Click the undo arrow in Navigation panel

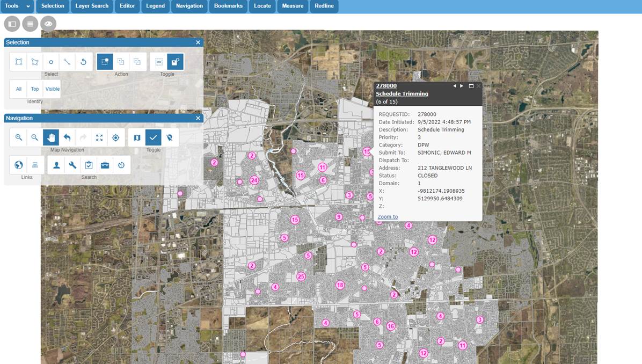tap(67, 137)
